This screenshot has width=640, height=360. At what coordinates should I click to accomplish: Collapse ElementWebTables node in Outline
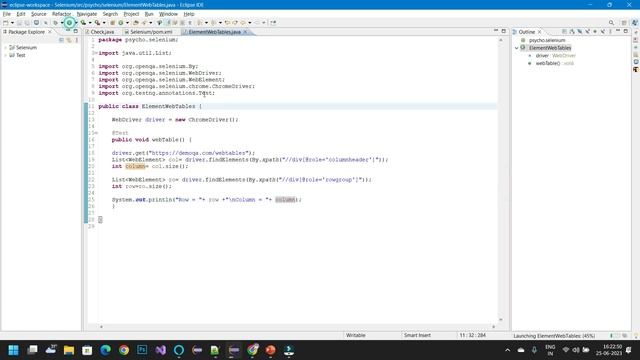pos(517,48)
